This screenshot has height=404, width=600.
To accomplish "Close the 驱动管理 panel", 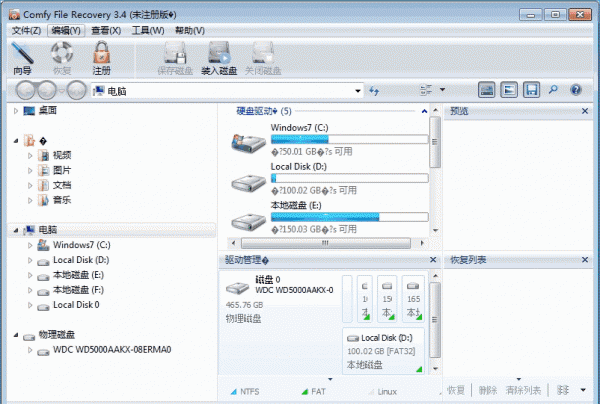I will pos(433,260).
